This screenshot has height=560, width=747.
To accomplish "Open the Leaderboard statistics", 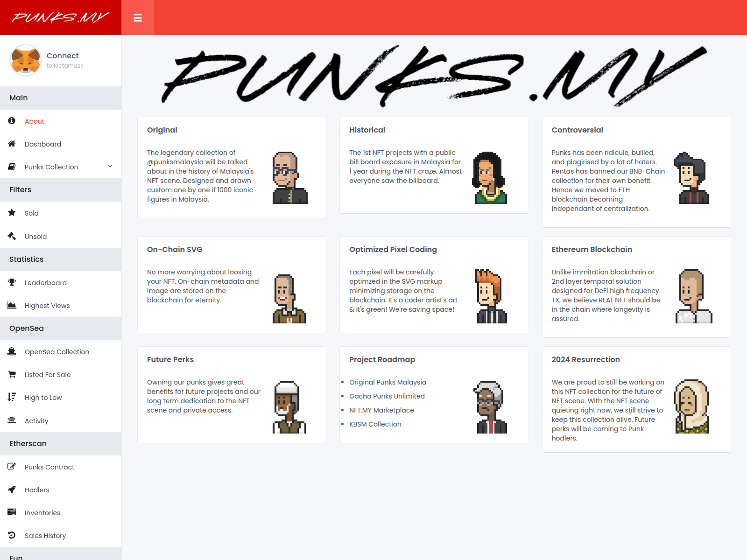I will pyautogui.click(x=61, y=283).
